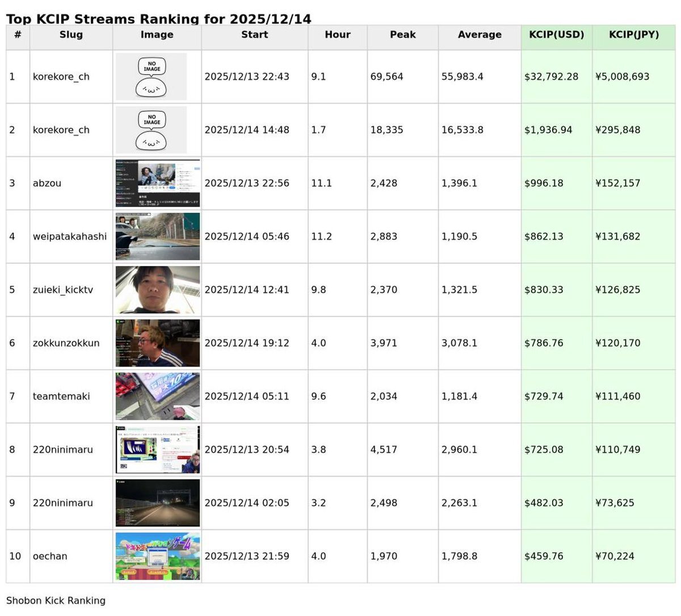The height and width of the screenshot is (616, 681).
Task: Click the No Image placeholder in row 1
Action: (x=151, y=77)
